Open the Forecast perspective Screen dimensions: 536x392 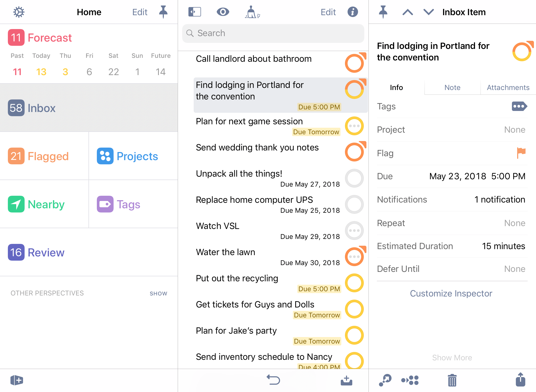40,38
